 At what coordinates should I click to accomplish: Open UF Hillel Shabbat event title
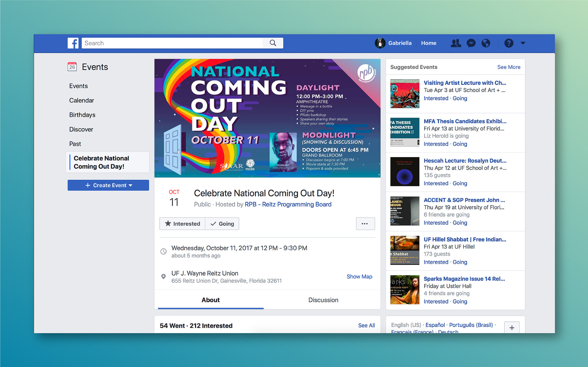465,239
